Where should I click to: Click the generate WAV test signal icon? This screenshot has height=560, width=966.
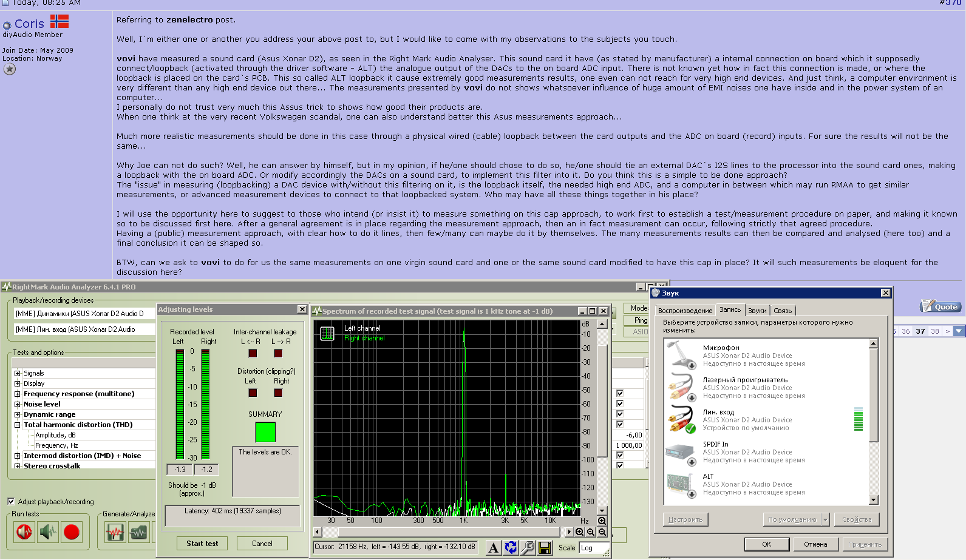pos(115,533)
